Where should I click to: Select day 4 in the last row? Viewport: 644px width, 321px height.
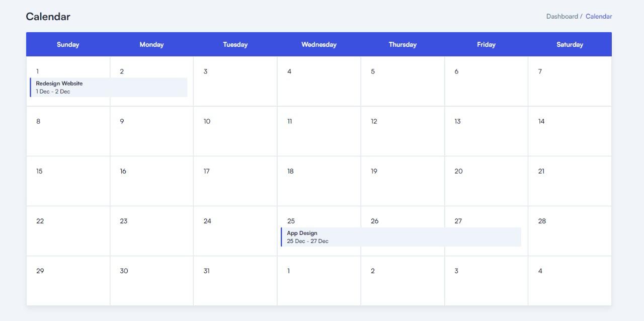570,281
